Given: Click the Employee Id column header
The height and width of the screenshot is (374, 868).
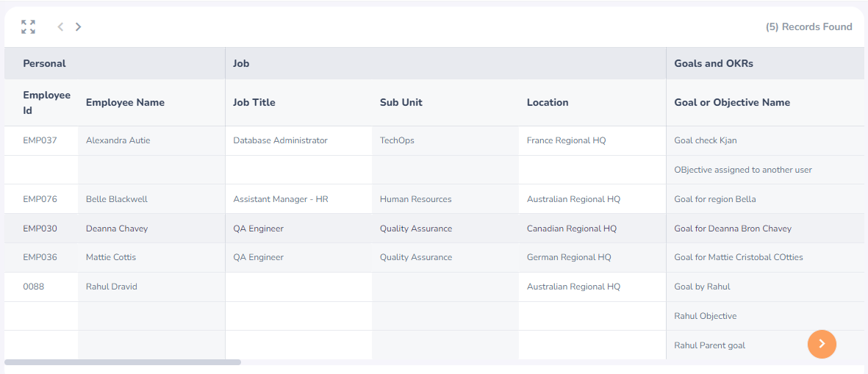Looking at the screenshot, I should (46, 102).
